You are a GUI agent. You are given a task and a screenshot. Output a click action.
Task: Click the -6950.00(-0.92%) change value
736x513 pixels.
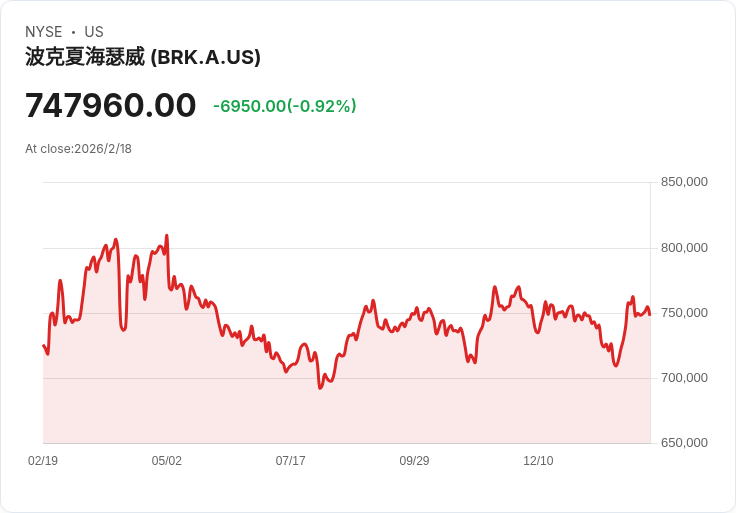coord(284,106)
